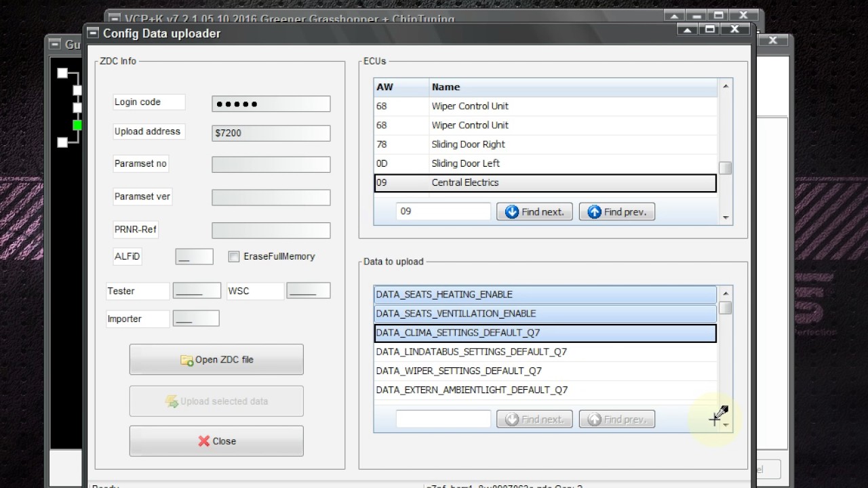Select the DATA_WIPER_SETTINGS_DEFAULT_Q7 entry

pyautogui.click(x=545, y=371)
